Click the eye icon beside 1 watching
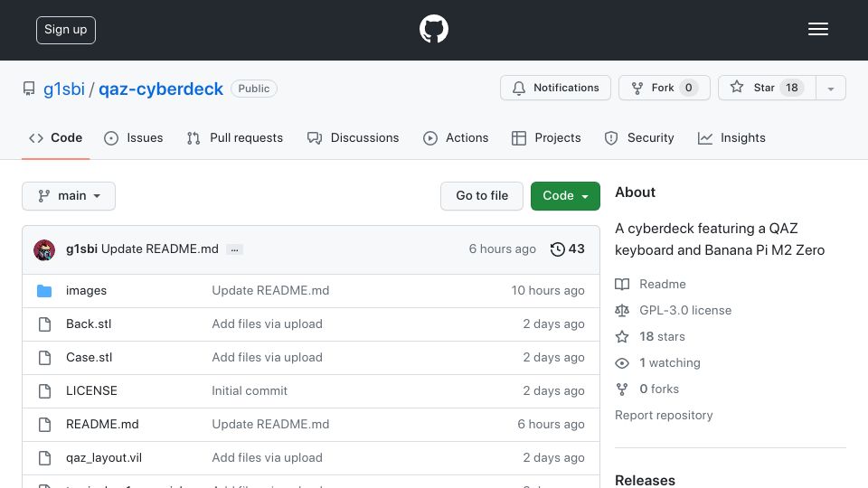 [622, 363]
